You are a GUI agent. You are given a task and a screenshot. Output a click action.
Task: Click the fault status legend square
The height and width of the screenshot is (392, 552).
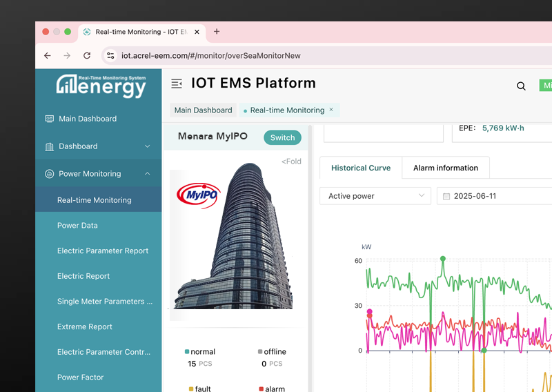pos(191,389)
